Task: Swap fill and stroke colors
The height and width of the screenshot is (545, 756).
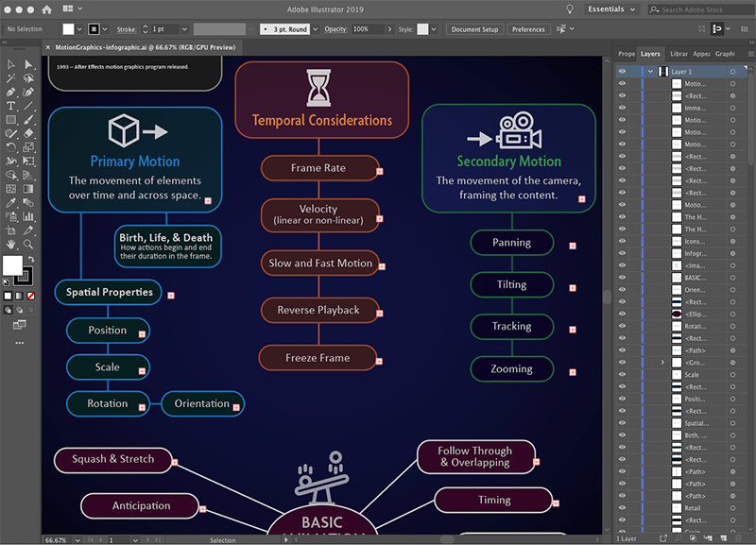Action: point(29,257)
